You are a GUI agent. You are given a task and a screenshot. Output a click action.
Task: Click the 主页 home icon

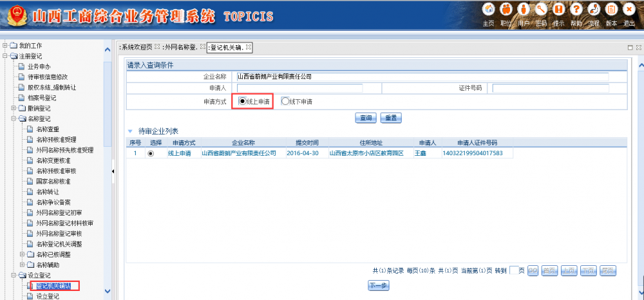pyautogui.click(x=488, y=10)
